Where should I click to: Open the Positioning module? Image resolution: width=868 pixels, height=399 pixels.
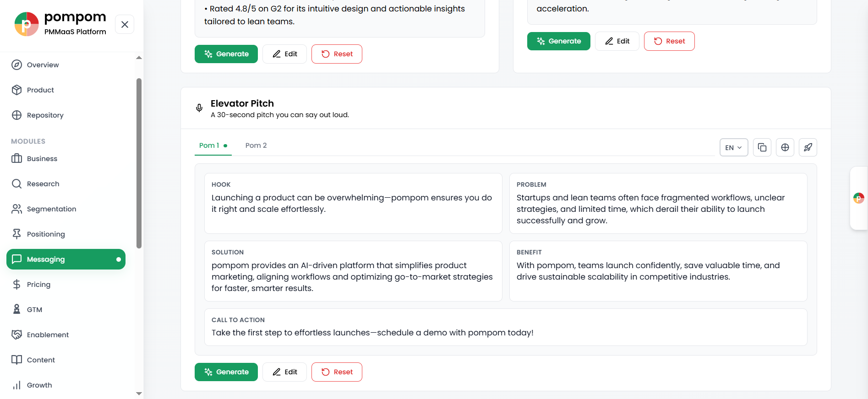(66, 234)
